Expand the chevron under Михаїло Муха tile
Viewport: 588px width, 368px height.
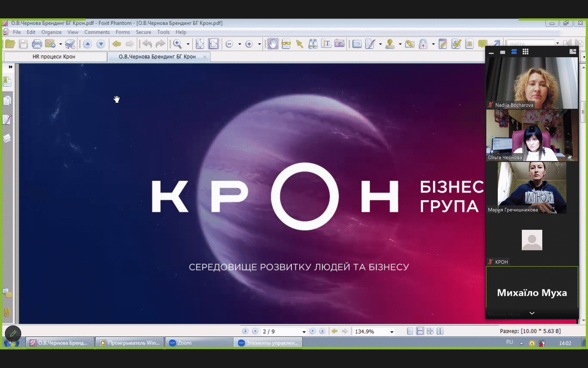coord(532,313)
